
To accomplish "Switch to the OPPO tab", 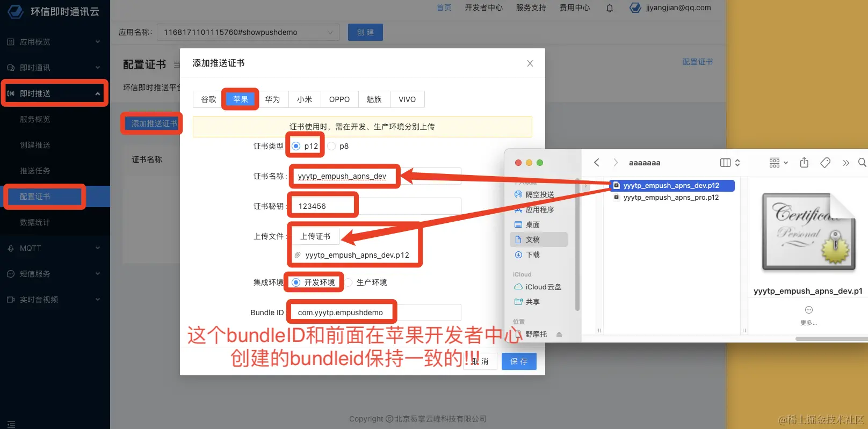I will pyautogui.click(x=339, y=99).
